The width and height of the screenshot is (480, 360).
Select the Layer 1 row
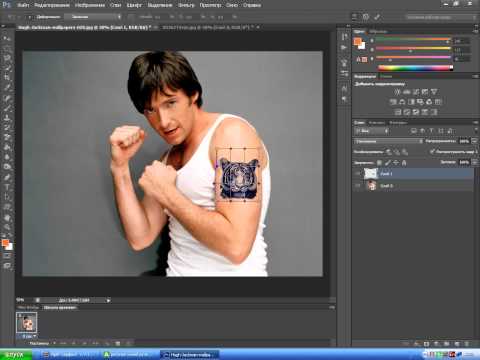pos(413,174)
